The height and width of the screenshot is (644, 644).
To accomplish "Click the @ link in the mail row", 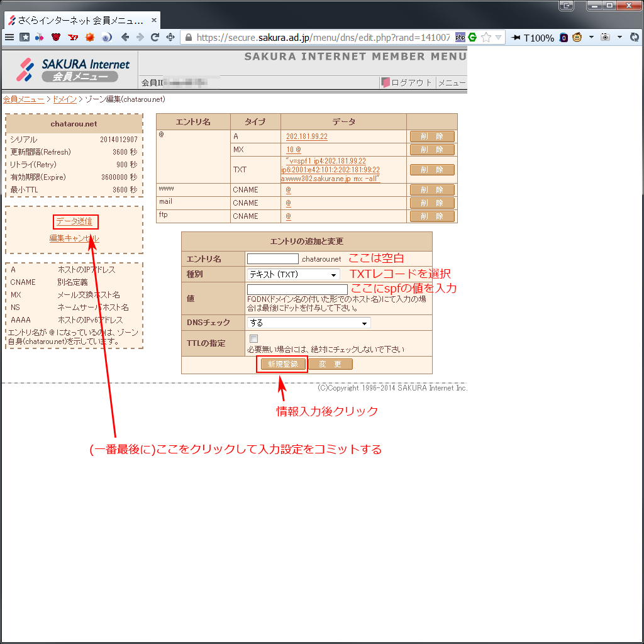I will pyautogui.click(x=288, y=203).
